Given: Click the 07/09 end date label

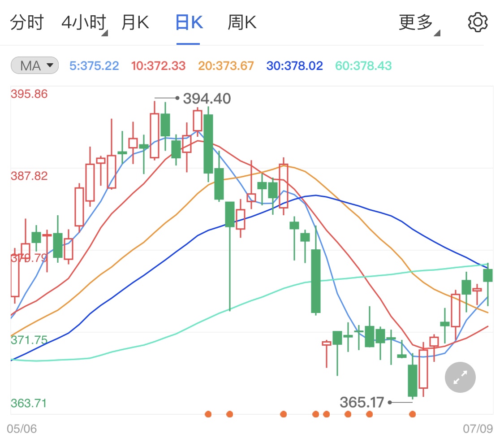Looking at the screenshot, I should click(x=478, y=429).
